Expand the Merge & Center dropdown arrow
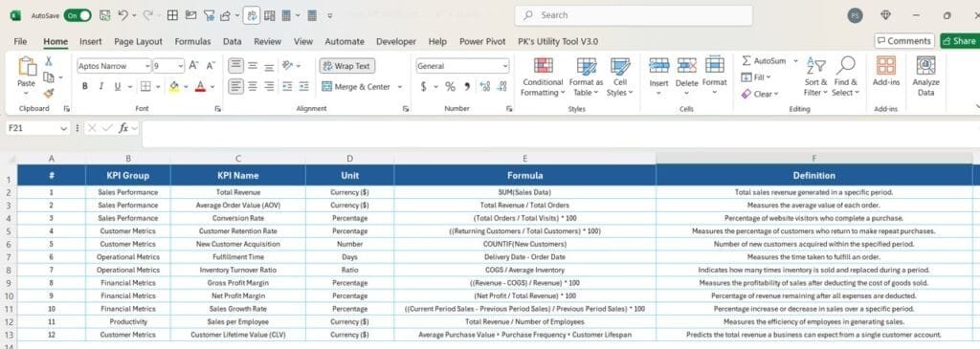980x349 pixels. (400, 87)
